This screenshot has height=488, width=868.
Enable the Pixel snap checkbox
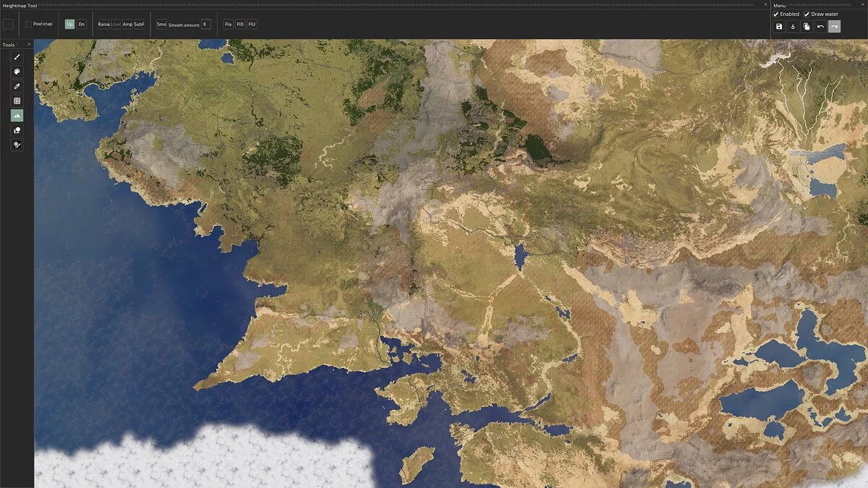28,24
